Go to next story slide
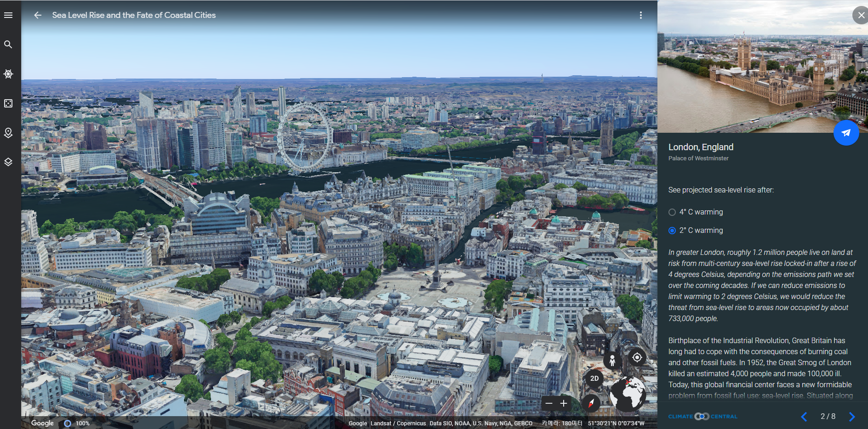Screen dimensions: 868x429 (x=852, y=417)
